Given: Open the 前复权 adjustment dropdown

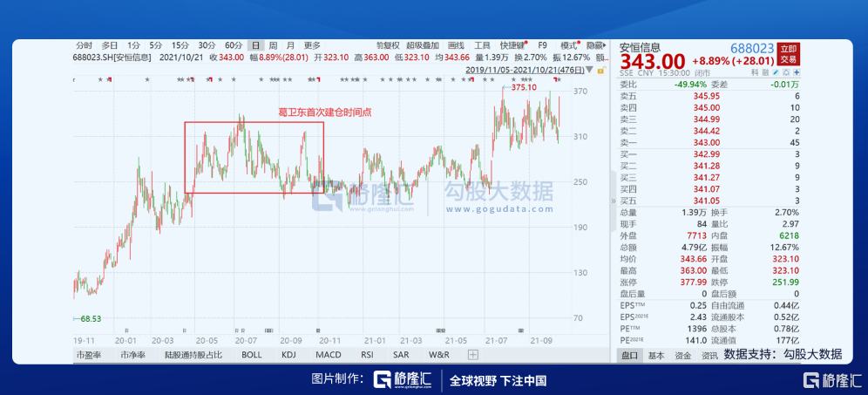Looking at the screenshot, I should click(388, 45).
